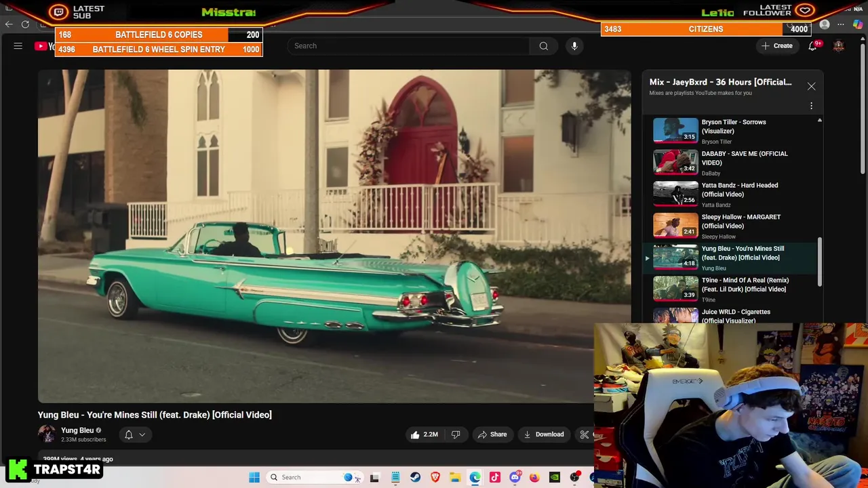Click the Download button
This screenshot has height=488, width=868.
tap(544, 434)
